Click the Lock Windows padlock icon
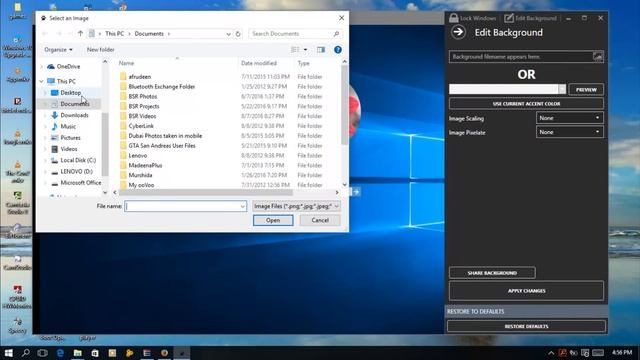 pos(453,18)
